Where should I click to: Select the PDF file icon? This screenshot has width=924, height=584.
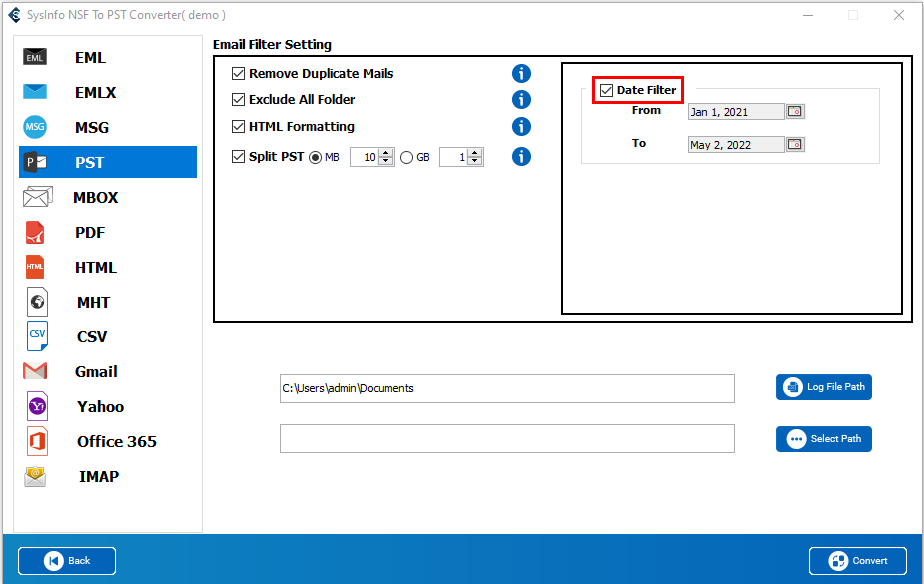coord(35,232)
